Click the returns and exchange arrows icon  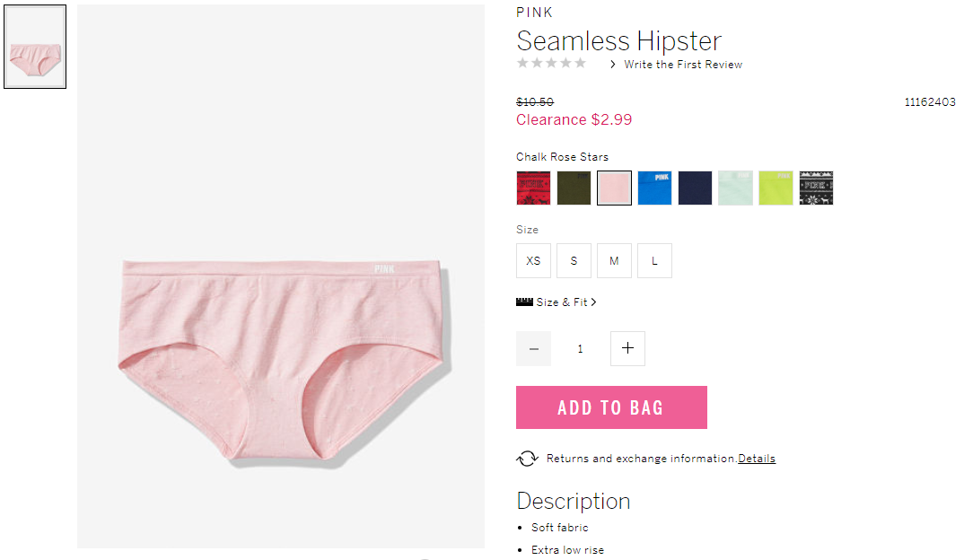click(527, 459)
